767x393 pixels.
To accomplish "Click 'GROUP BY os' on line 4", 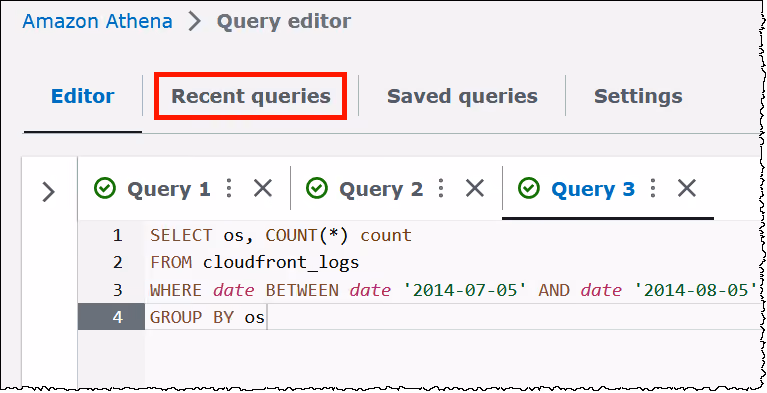I will pyautogui.click(x=207, y=318).
